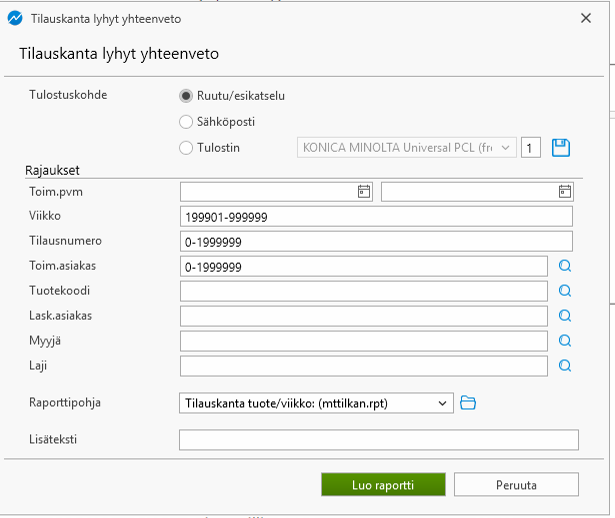Click the Rajaukset section heading
Screen dimensions: 615x518
click(52, 170)
